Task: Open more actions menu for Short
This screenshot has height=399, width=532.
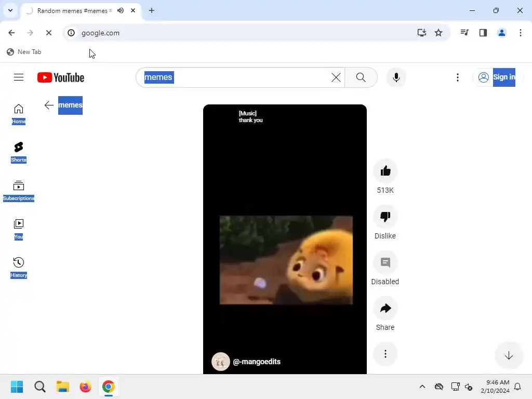Action: [385, 354]
